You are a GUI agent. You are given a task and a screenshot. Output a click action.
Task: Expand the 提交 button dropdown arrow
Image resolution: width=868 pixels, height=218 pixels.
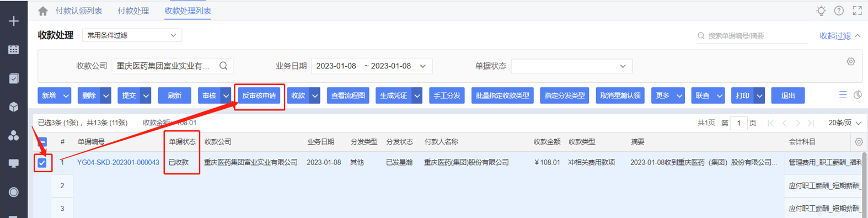146,95
